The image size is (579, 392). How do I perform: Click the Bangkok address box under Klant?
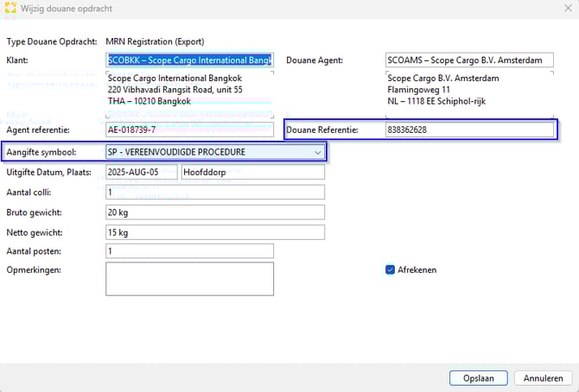(189, 89)
